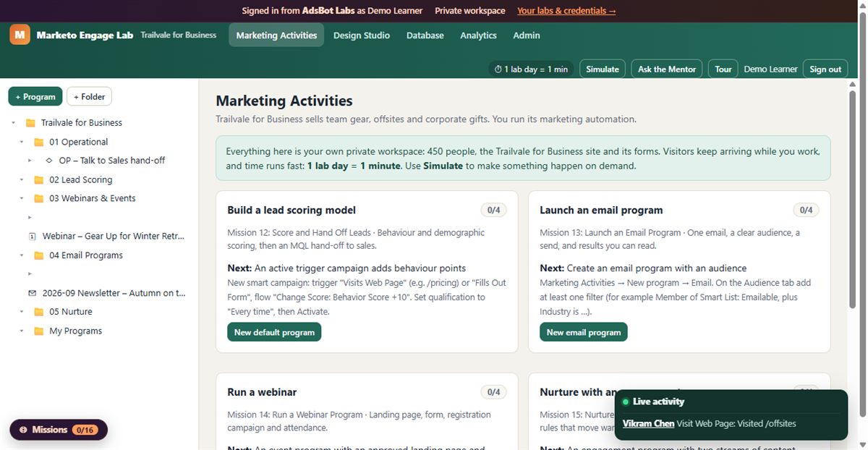Click the + Folder button
This screenshot has width=868, height=450.
pos(89,97)
